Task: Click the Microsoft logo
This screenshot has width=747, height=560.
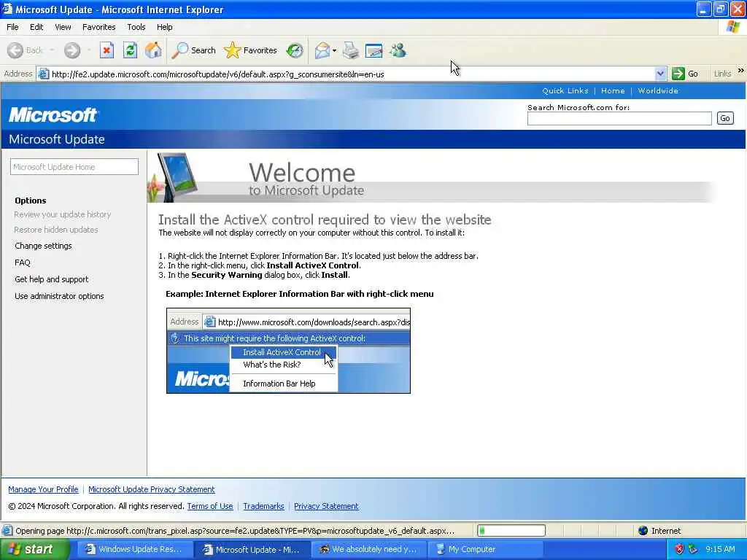Action: pos(53,114)
